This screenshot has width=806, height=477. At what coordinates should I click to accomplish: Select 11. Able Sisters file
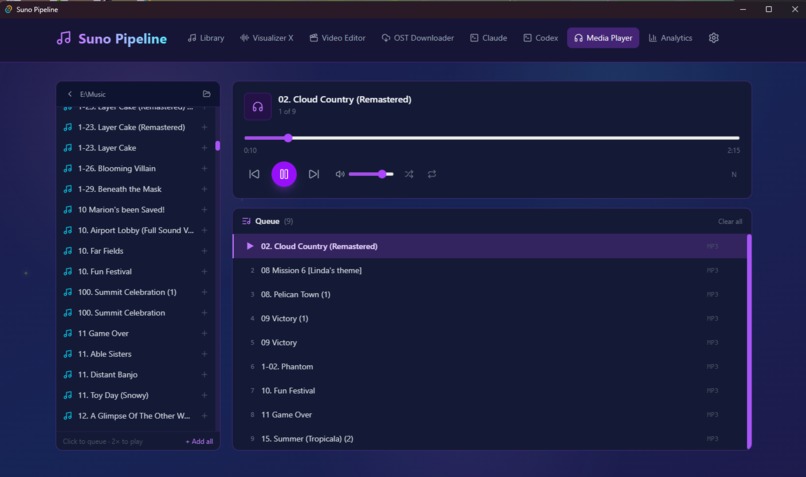pyautogui.click(x=136, y=354)
